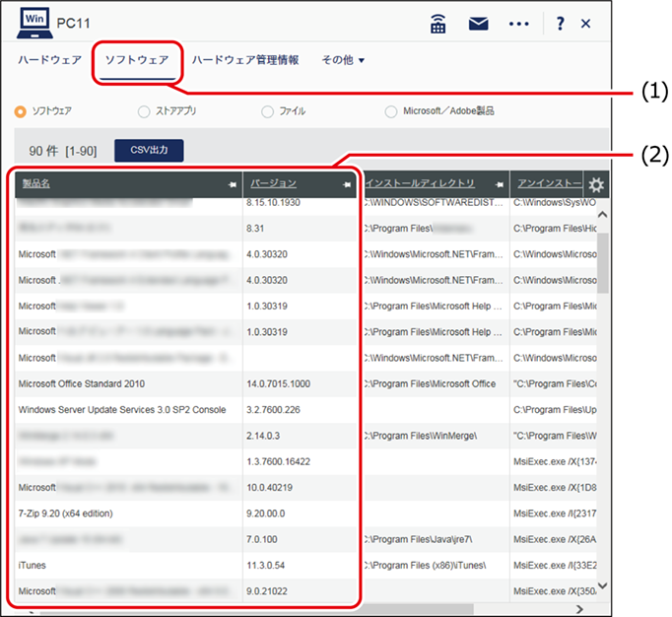This screenshot has width=672, height=617.
Task: Click version 2.14.0.3 cell
Action: (x=300, y=436)
